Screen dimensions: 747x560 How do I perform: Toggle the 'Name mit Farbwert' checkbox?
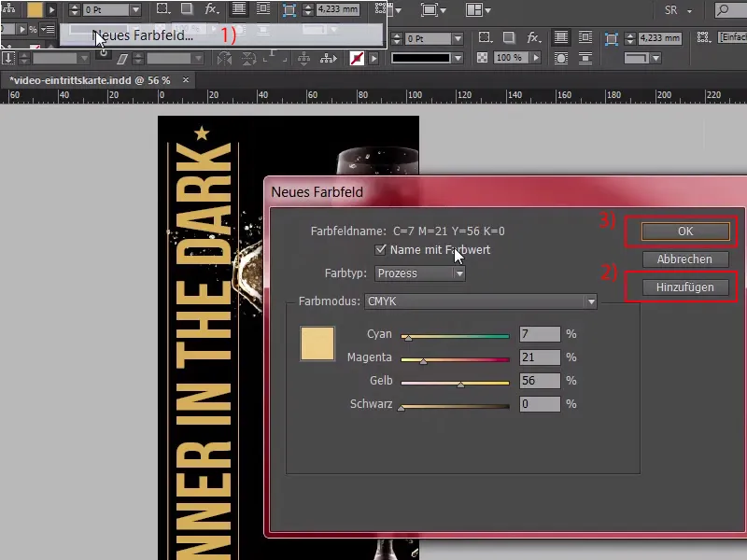click(380, 249)
